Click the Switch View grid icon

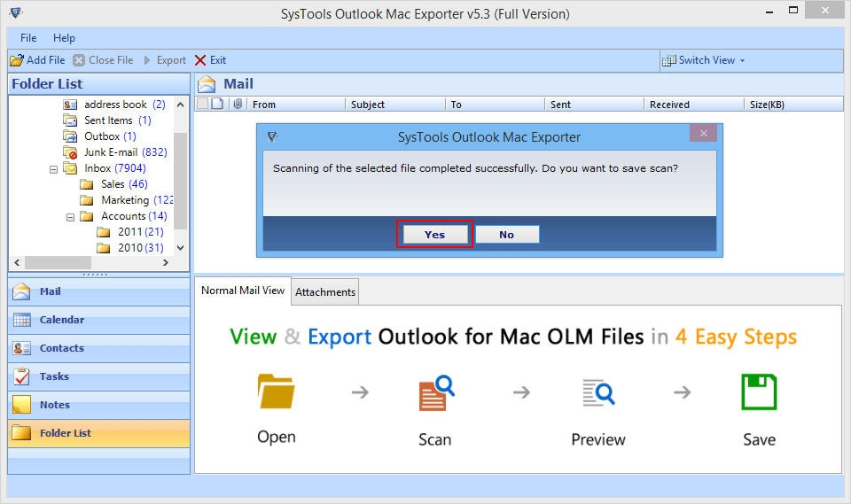[669, 60]
